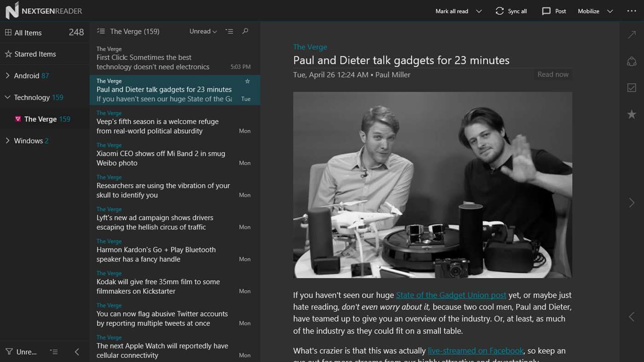
Task: Click the search magnifier in article list header
Action: coord(245,31)
